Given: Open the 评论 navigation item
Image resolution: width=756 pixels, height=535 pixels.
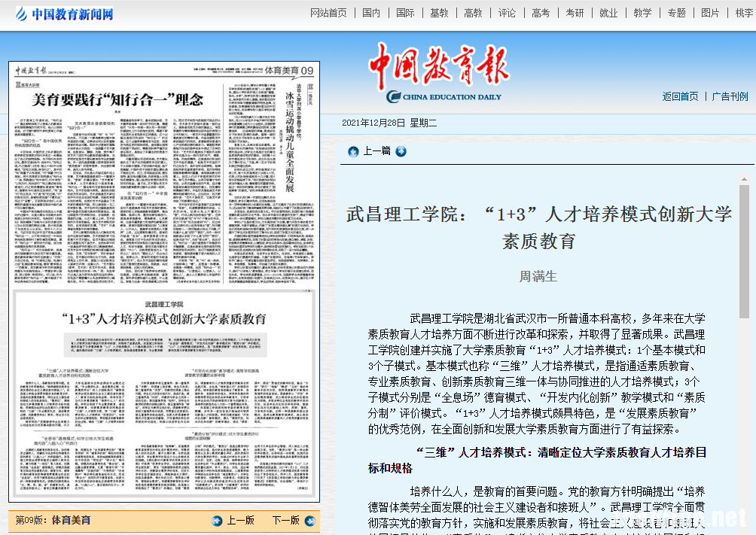Looking at the screenshot, I should pyautogui.click(x=507, y=13).
